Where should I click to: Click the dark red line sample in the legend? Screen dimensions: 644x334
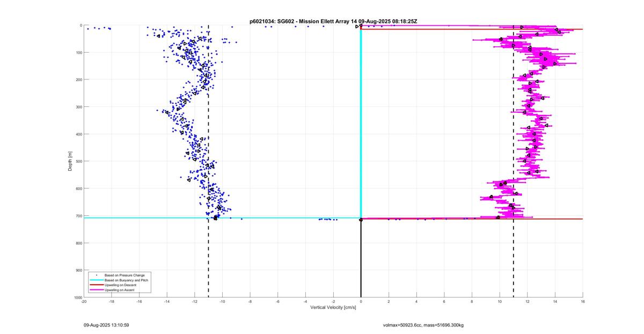[x=96, y=285]
